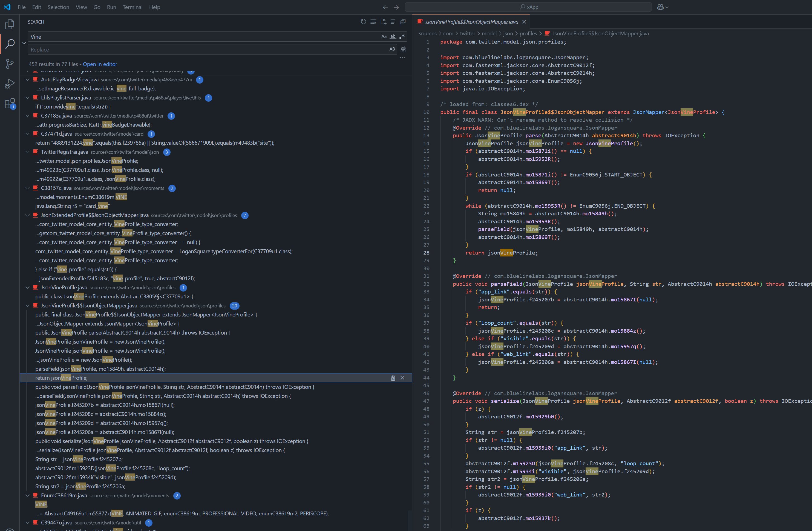
Task: Click 'profiles' in the breadcrumb path
Action: tap(528, 33)
